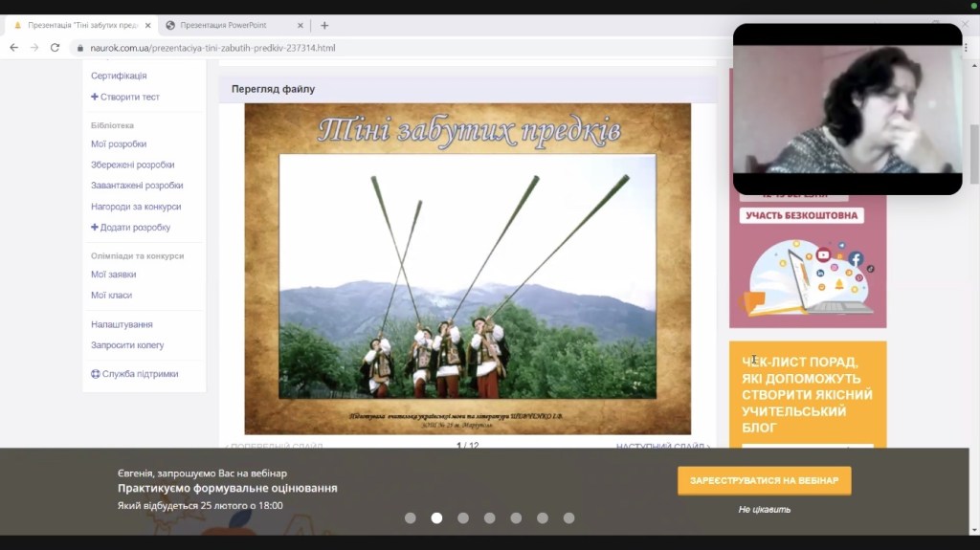Screen dimensions: 980x550
Task: Open a new browser tab
Action: tap(324, 25)
